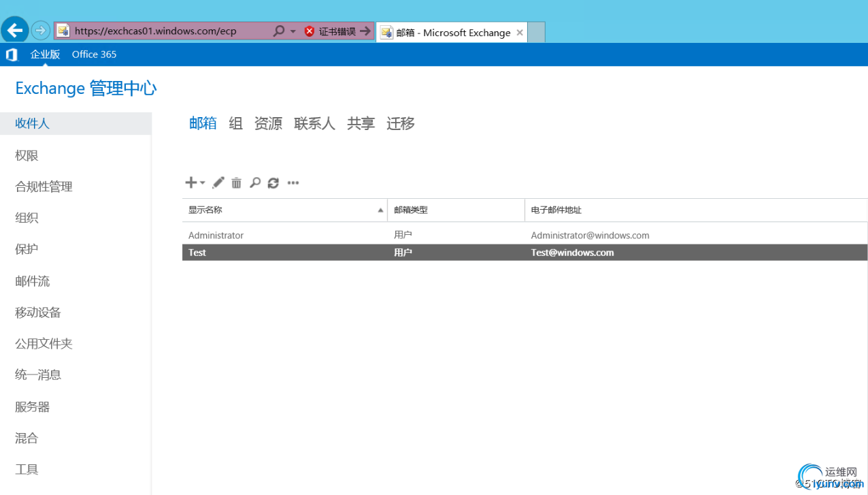
Task: Click the 证书错误 certificate error warning
Action: [x=330, y=31]
